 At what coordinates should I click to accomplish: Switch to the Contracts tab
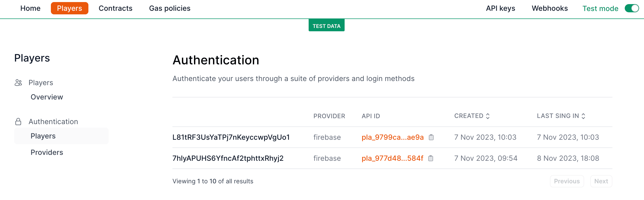point(115,8)
